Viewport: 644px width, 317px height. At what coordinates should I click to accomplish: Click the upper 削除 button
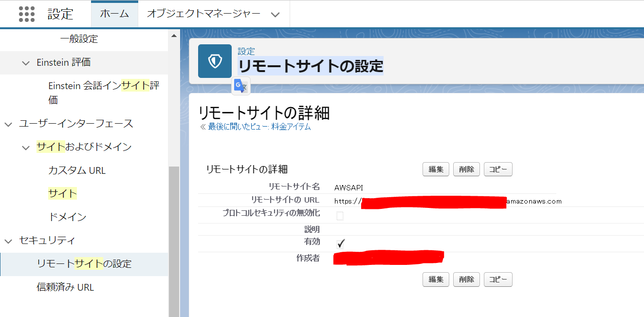click(x=466, y=169)
